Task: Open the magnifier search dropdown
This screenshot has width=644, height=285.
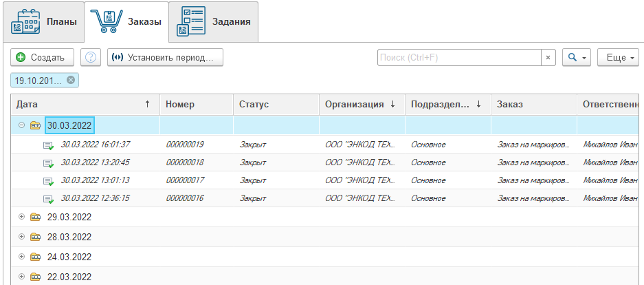Action: [576, 58]
